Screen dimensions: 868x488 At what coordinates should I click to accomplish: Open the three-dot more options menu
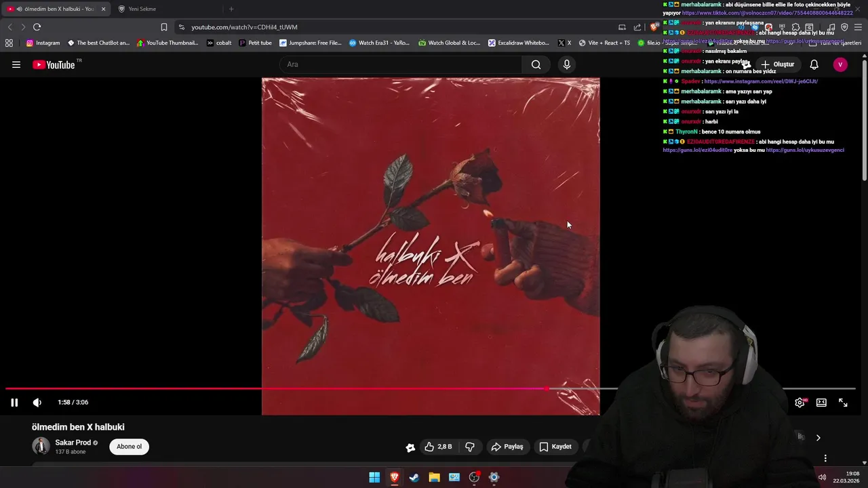coord(825,458)
